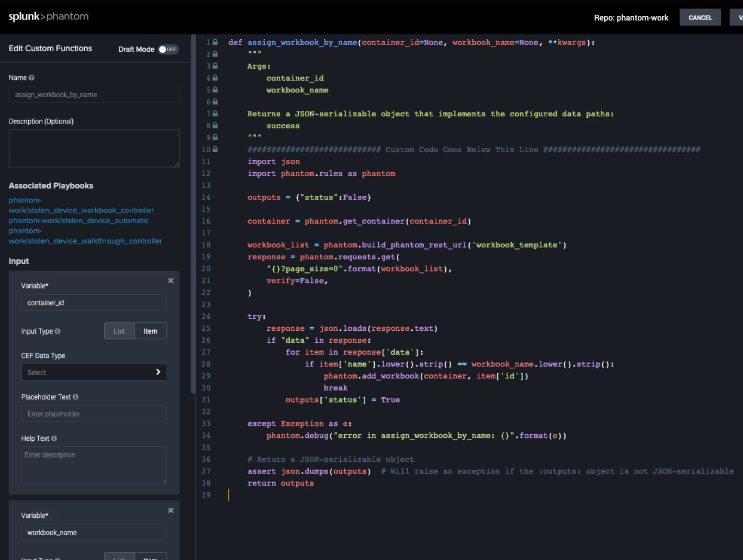Remove the workbook_name input variable
Image resolution: width=743 pixels, height=560 pixels.
[170, 511]
